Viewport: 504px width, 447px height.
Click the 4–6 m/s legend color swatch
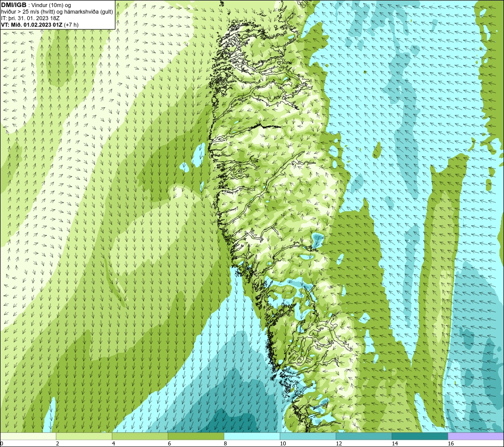140,436
